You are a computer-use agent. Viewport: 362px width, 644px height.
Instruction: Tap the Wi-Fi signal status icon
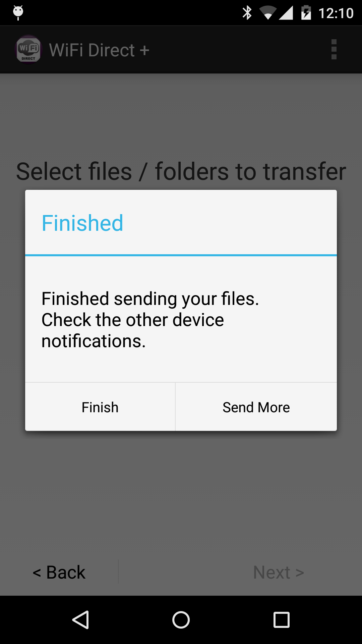click(x=268, y=13)
